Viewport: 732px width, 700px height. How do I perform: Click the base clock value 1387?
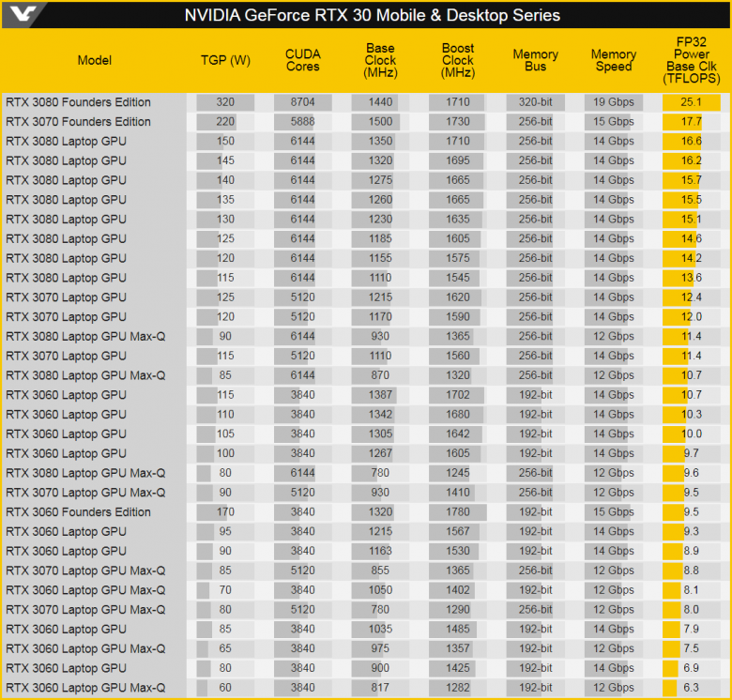coord(380,395)
